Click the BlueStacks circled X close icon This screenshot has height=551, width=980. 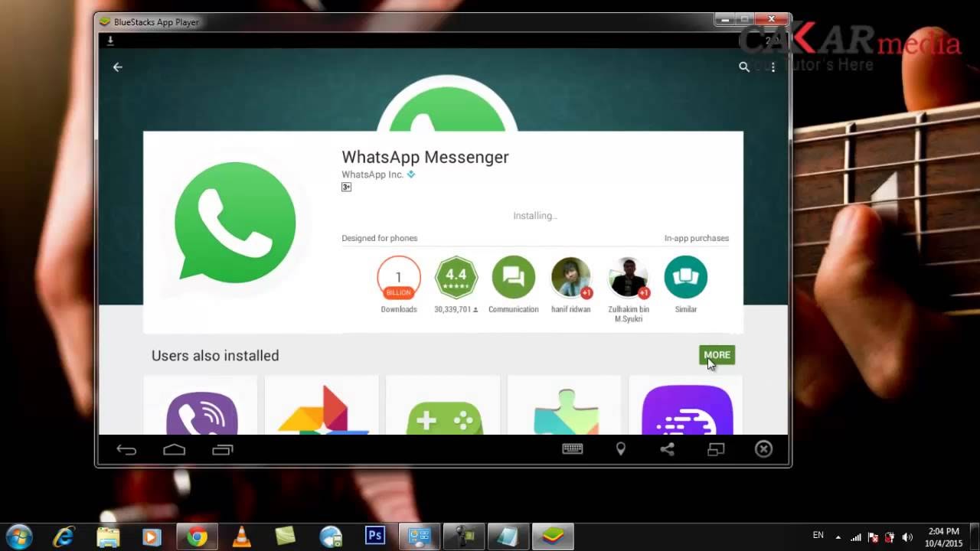click(x=763, y=449)
